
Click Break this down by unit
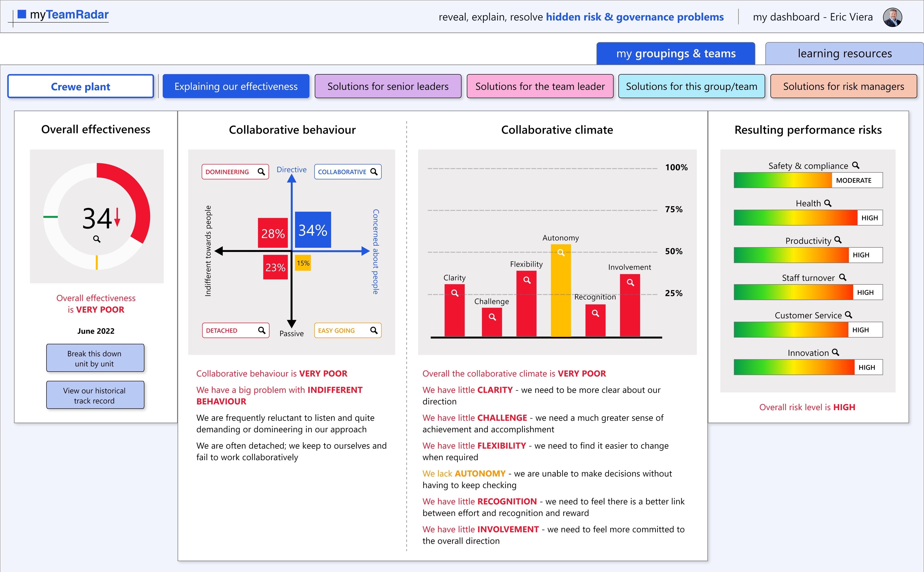95,358
